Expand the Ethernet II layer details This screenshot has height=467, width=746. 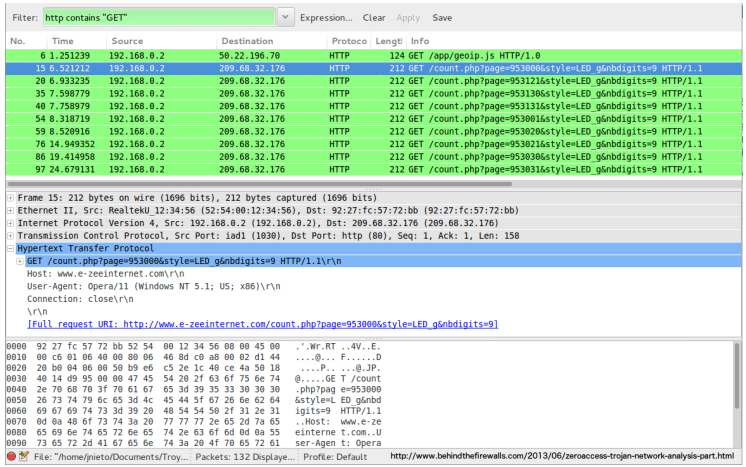coord(10,211)
